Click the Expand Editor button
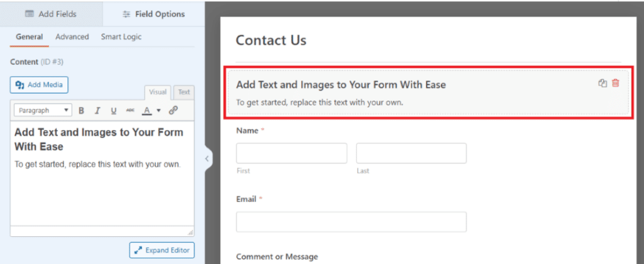 (162, 250)
